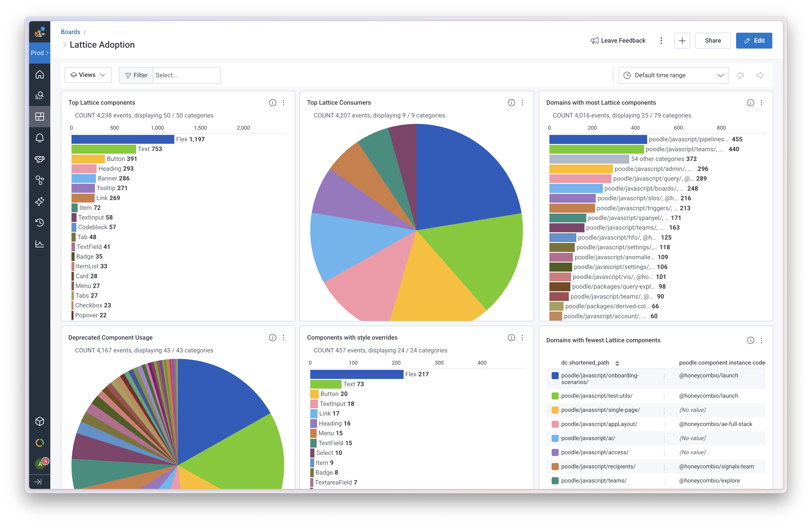The height and width of the screenshot is (526, 812).
Task: Click the blue swatch beside onboarding-scenarios row
Action: tap(555, 375)
